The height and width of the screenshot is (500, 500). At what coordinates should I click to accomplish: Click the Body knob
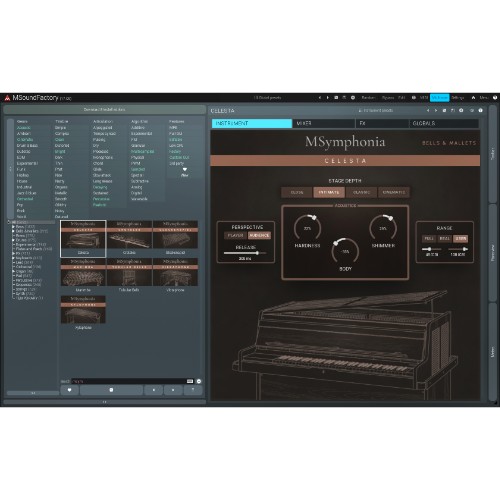point(345,251)
